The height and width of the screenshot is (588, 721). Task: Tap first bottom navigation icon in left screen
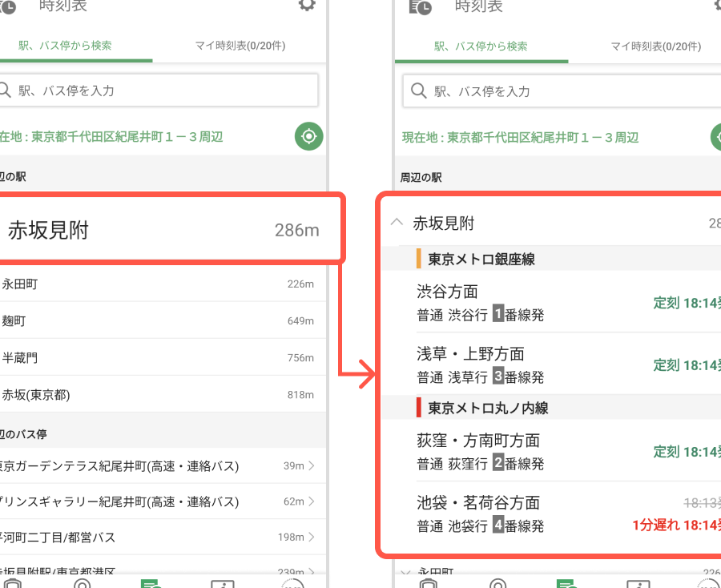click(11, 583)
